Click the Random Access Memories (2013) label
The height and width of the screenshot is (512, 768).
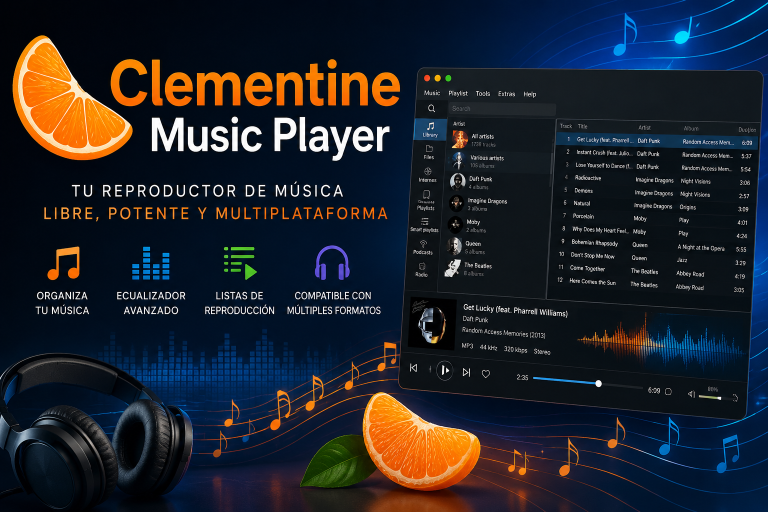click(503, 333)
